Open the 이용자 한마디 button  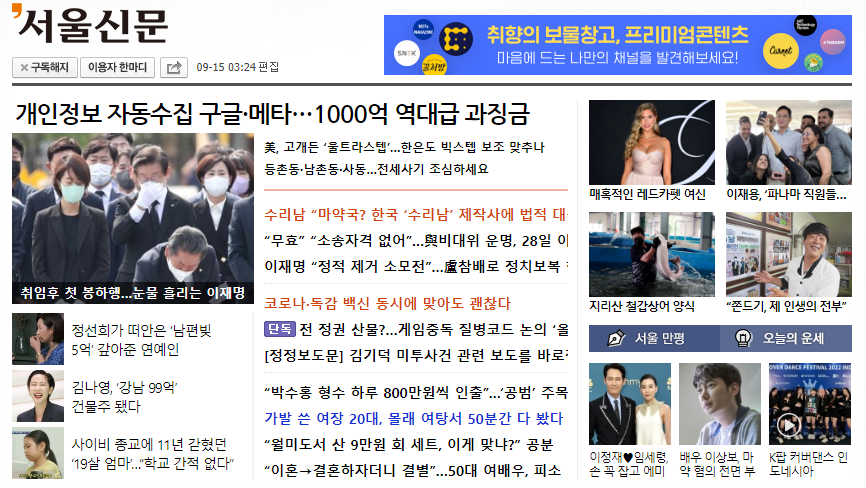click(118, 68)
